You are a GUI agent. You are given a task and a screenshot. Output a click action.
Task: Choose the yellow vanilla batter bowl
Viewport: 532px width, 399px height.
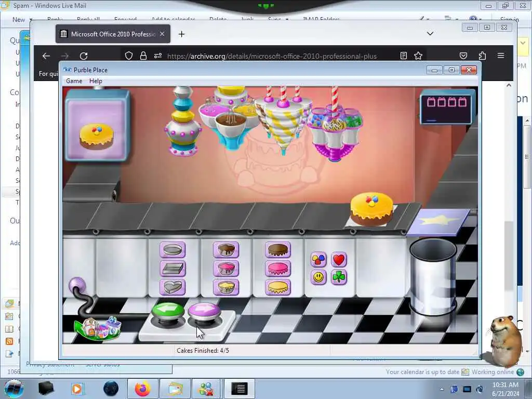226,287
